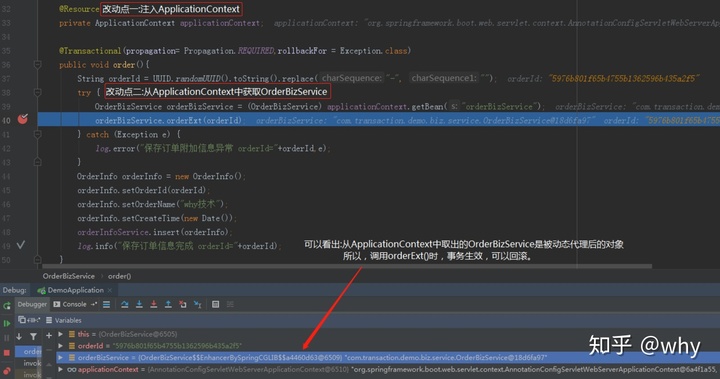This screenshot has width=720, height=379.
Task: Collapse the try block at line 38
Action: (38, 92)
